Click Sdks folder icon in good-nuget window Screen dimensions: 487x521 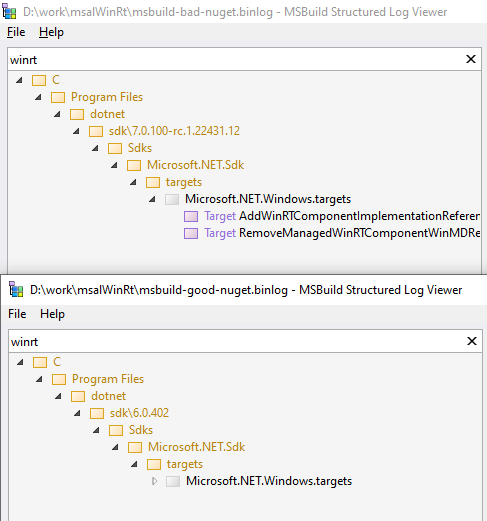(x=116, y=430)
